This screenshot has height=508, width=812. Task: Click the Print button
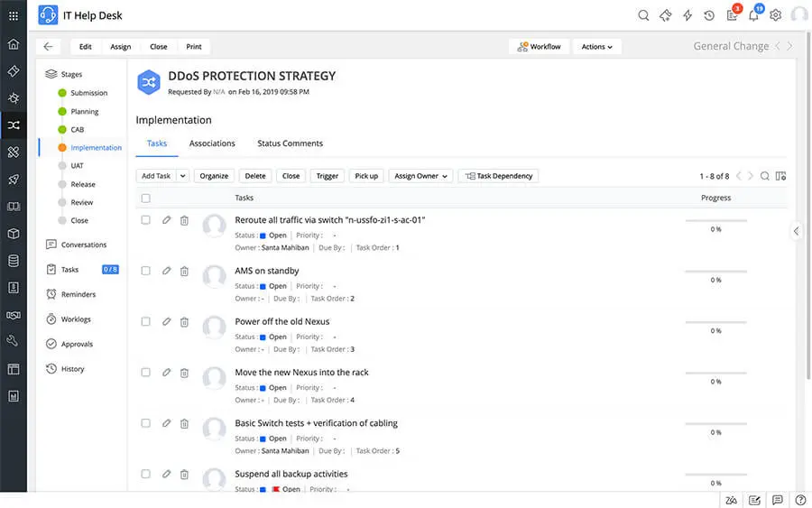click(194, 47)
